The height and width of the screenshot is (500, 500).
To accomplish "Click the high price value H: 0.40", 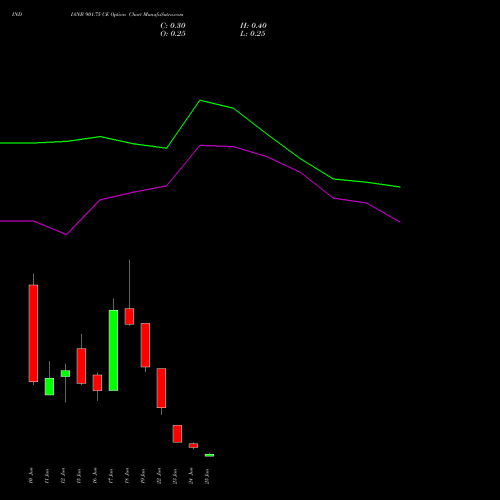I will coord(253,26).
